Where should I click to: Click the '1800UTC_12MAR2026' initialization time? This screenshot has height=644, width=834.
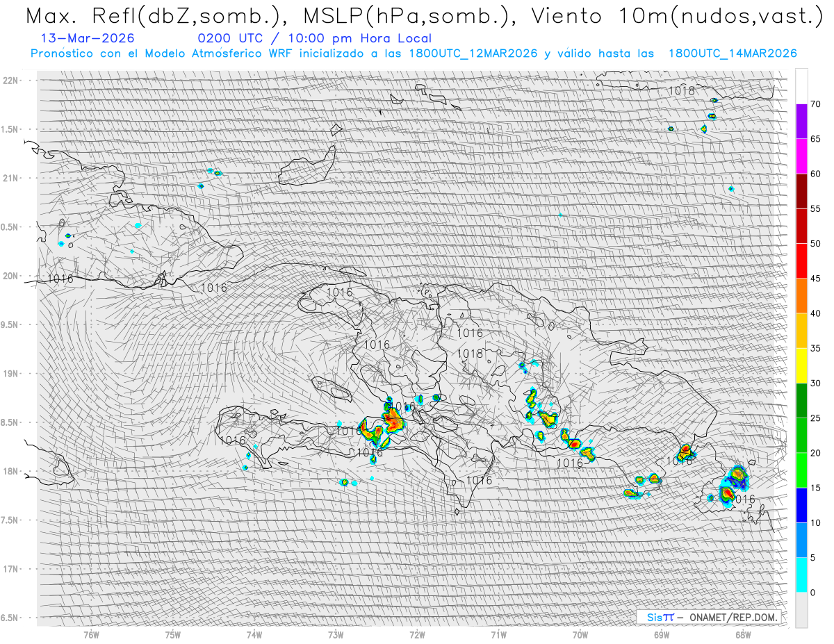click(x=473, y=53)
